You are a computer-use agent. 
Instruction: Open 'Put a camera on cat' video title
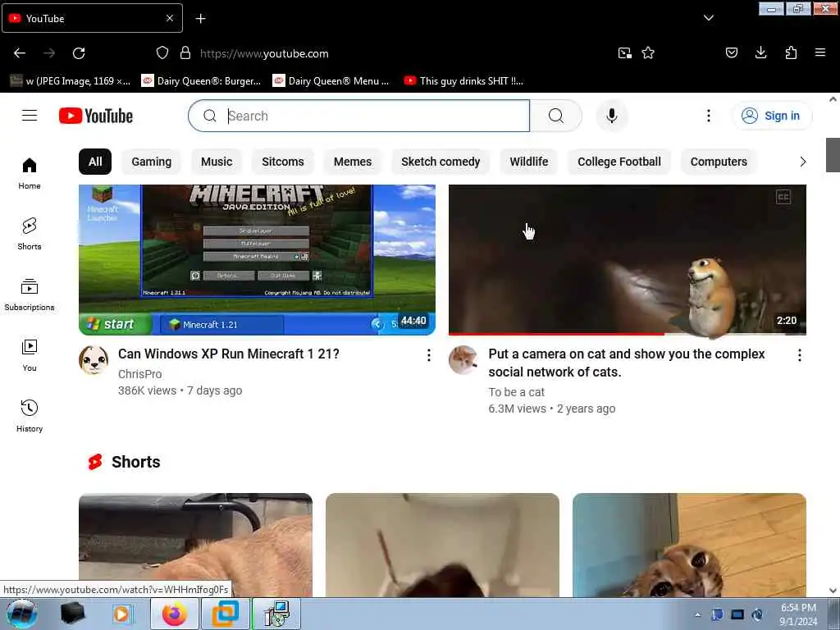coord(627,363)
